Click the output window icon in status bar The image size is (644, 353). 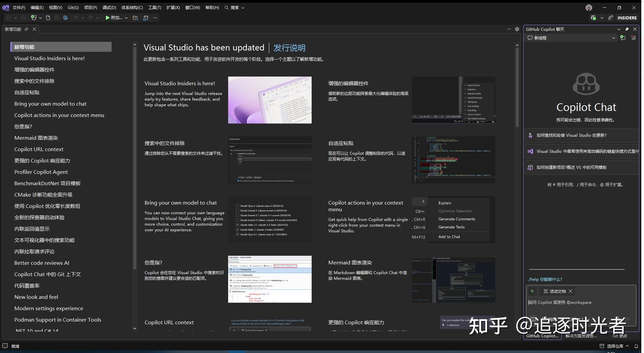(5, 346)
